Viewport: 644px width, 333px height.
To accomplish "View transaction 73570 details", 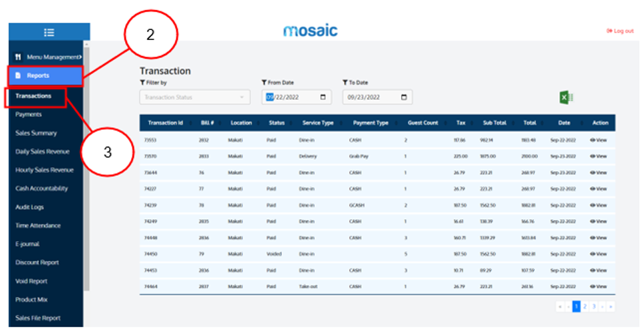I will pos(598,157).
